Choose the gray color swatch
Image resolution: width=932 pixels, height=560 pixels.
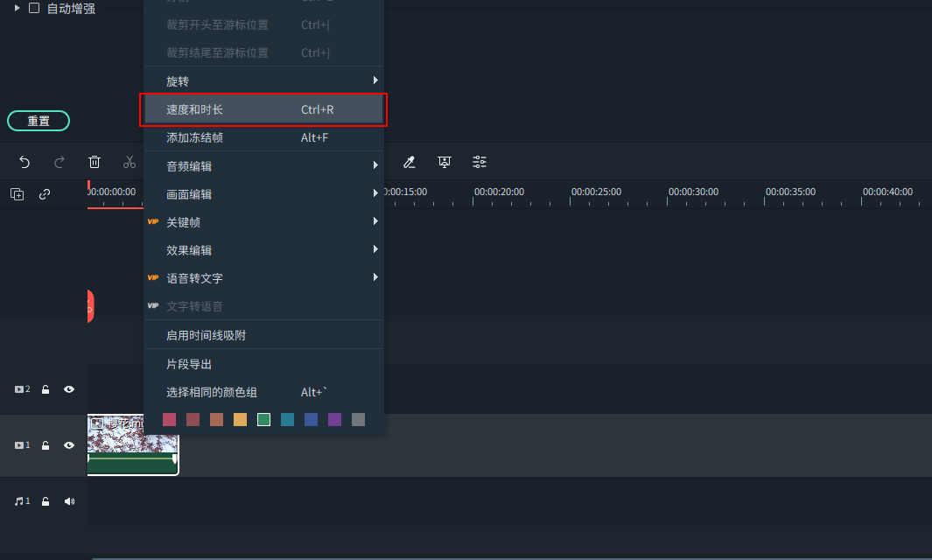359,420
